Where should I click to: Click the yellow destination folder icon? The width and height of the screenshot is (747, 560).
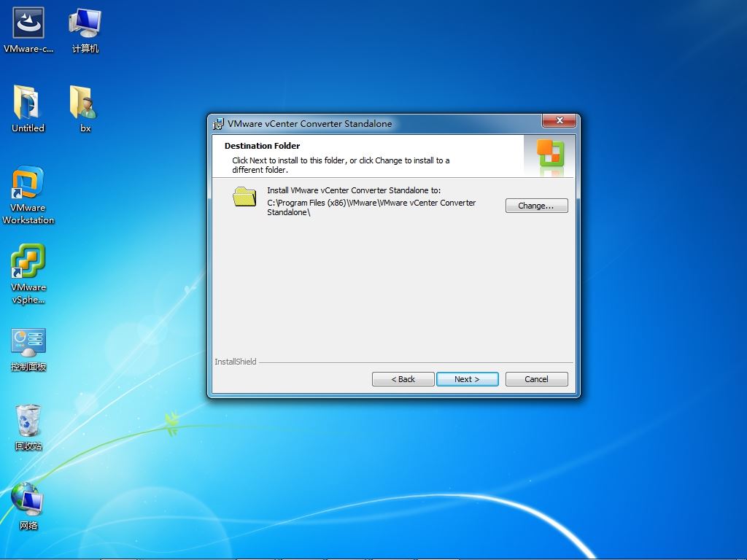point(244,197)
